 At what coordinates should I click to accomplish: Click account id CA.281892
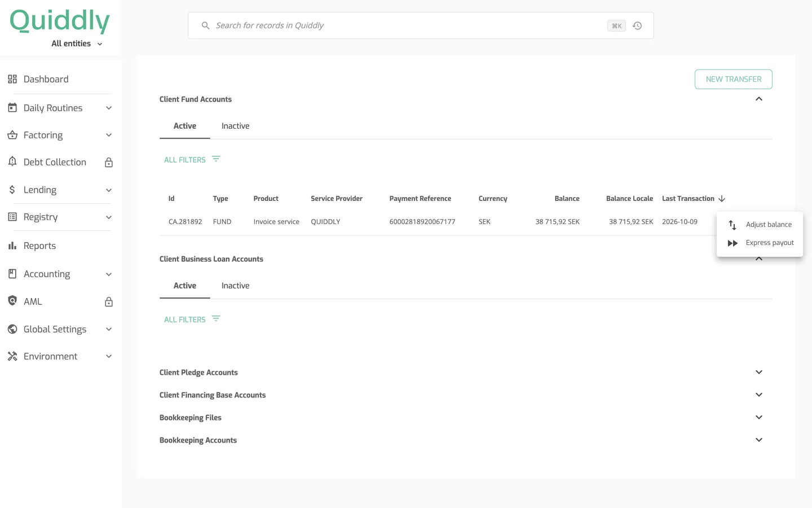[x=185, y=222]
